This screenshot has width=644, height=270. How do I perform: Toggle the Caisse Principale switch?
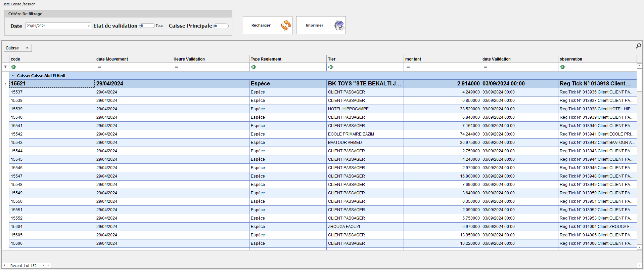(221, 26)
